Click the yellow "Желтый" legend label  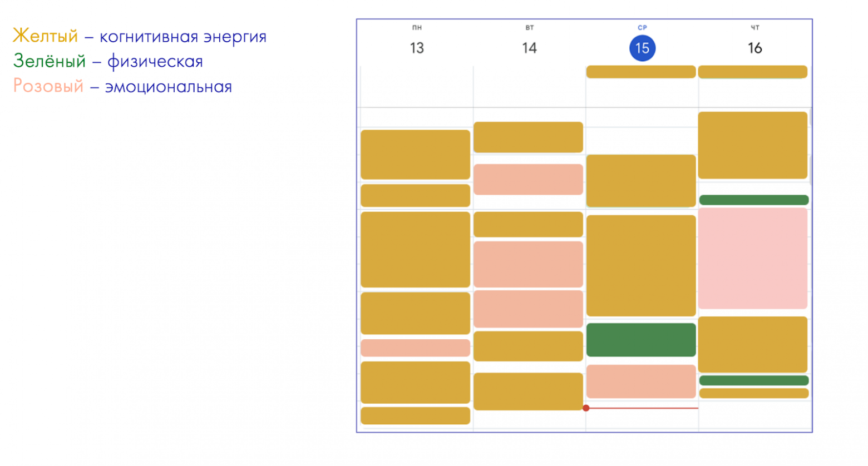(45, 36)
